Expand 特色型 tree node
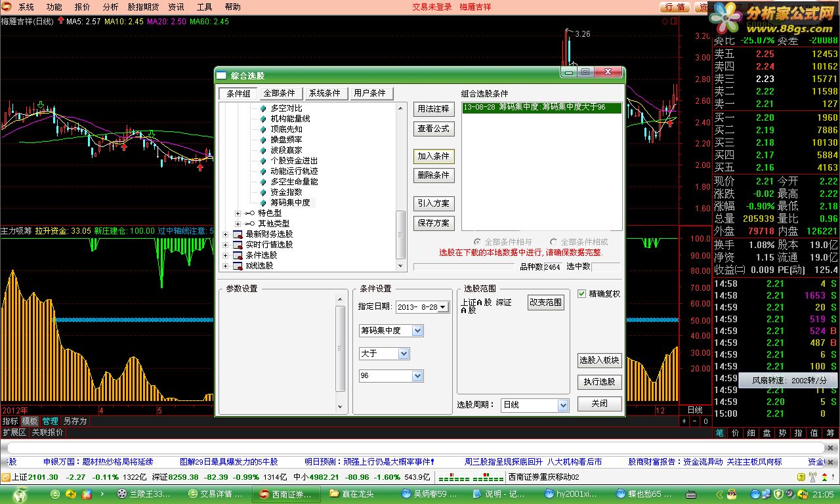This screenshot has height=504, width=840. pos(238,213)
